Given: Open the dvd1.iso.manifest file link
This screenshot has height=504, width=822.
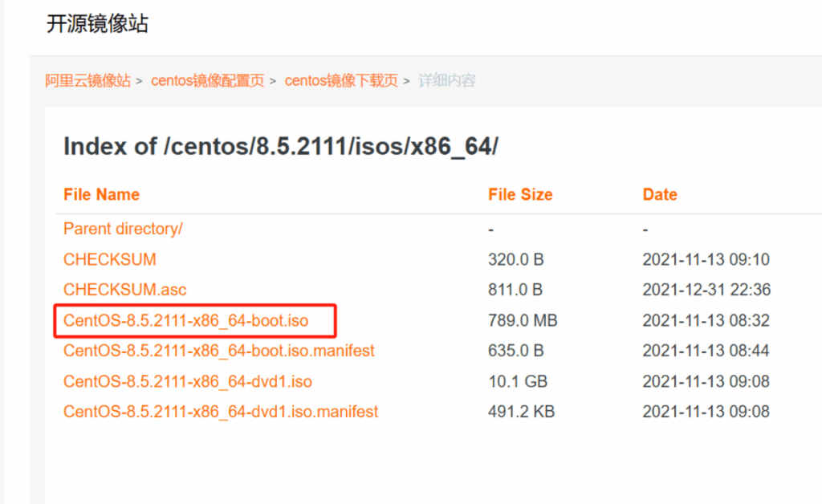Looking at the screenshot, I should click(x=221, y=412).
